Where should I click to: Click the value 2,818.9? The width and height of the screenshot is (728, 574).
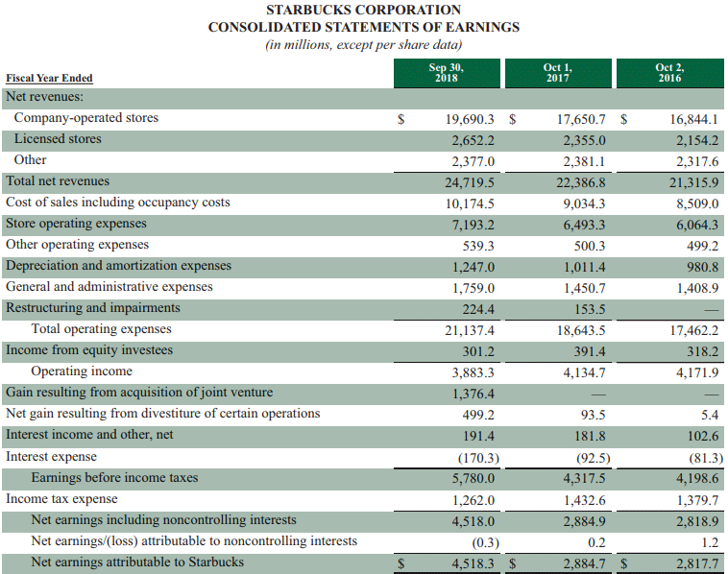point(697,521)
